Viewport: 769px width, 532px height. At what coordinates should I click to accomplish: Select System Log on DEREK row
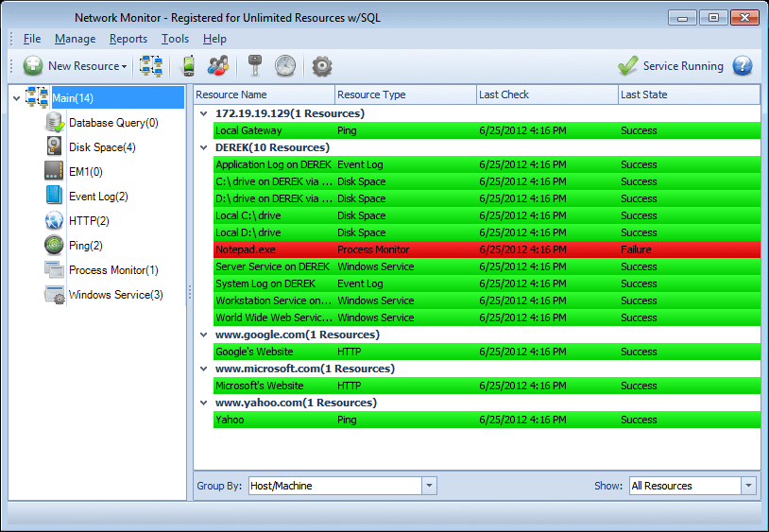click(487, 283)
